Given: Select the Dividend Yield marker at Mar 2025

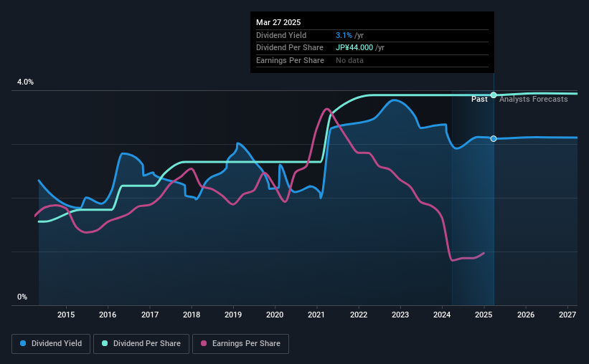Looking at the screenshot, I should pos(494,139).
